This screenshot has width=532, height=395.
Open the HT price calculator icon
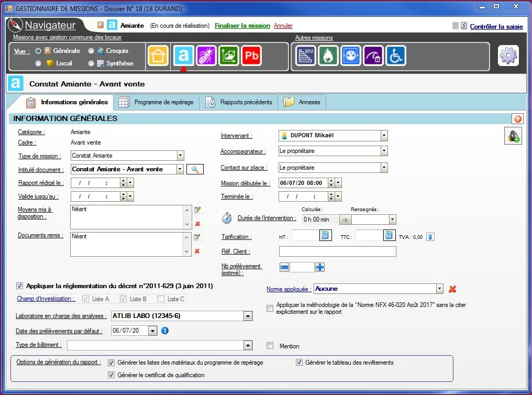coord(325,236)
